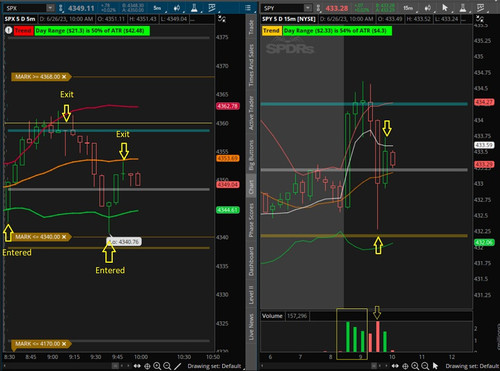500x371 pixels.
Task: Click the symbol link icon next to SPX
Action: click(x=60, y=8)
